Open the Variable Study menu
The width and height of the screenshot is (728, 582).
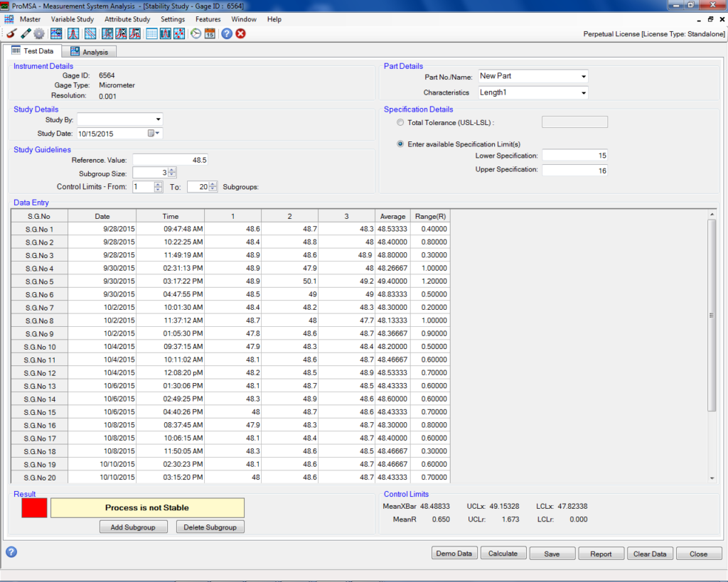[72, 19]
